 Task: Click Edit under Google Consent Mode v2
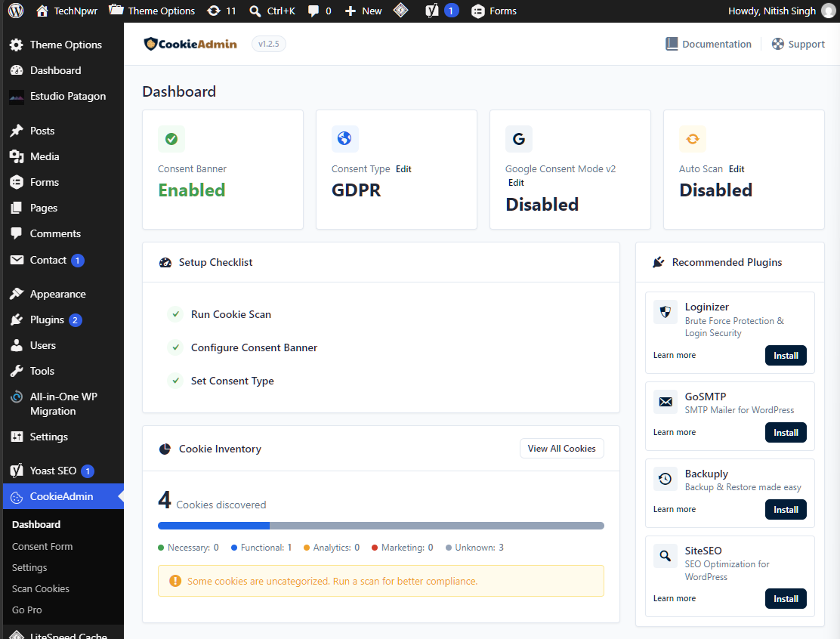(516, 184)
